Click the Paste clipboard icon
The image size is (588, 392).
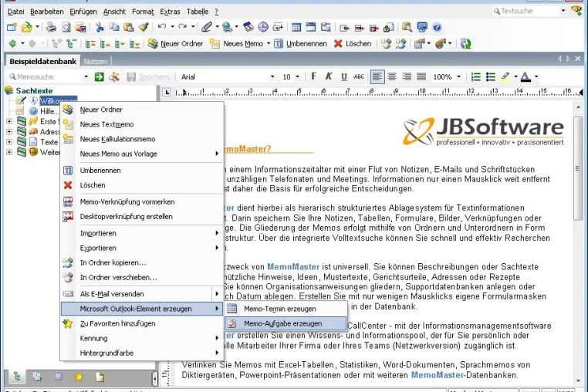pos(129,27)
